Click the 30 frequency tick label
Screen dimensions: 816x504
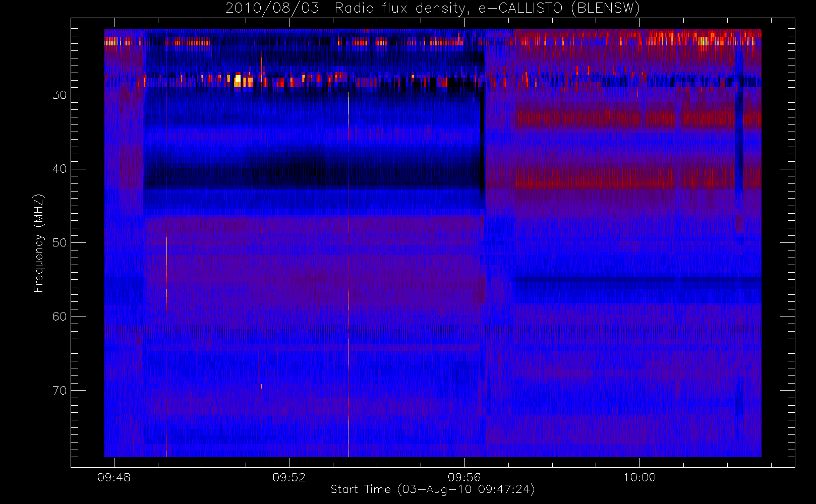click(x=60, y=95)
